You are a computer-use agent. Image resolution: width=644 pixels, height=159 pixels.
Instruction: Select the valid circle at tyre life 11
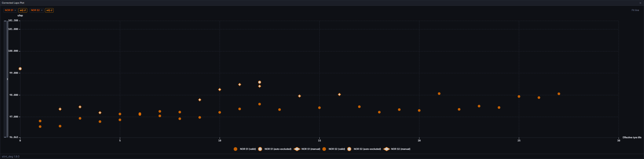pyautogui.click(x=240, y=109)
